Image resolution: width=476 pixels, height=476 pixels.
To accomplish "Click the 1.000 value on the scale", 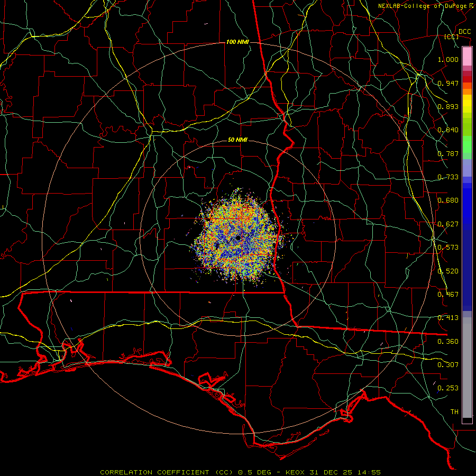I will click(x=448, y=59).
